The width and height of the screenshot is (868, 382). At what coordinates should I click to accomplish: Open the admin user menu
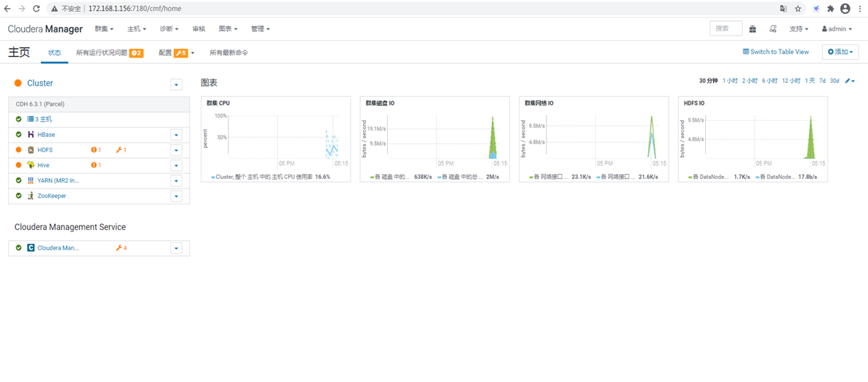point(836,29)
